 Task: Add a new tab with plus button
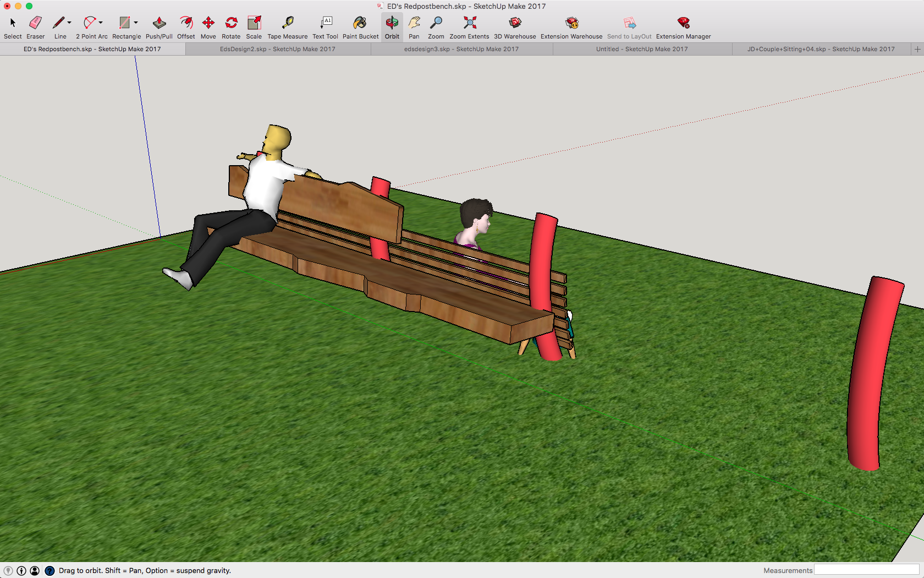click(x=917, y=49)
